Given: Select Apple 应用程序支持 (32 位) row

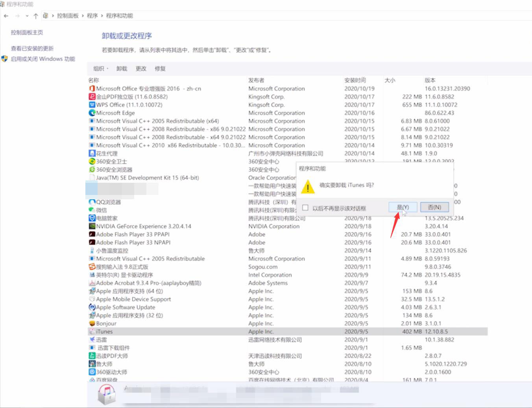Looking at the screenshot, I should (287, 315).
